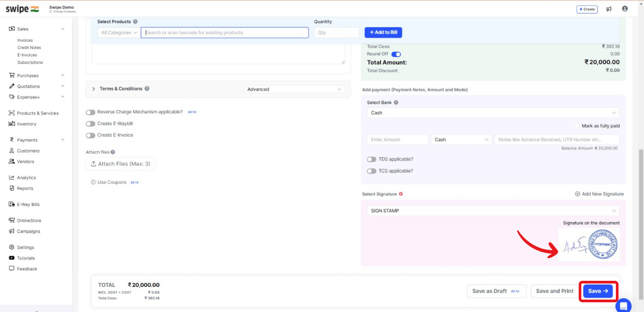The image size is (644, 312).
Task: Check Mark as fully paid
Action: click(577, 126)
